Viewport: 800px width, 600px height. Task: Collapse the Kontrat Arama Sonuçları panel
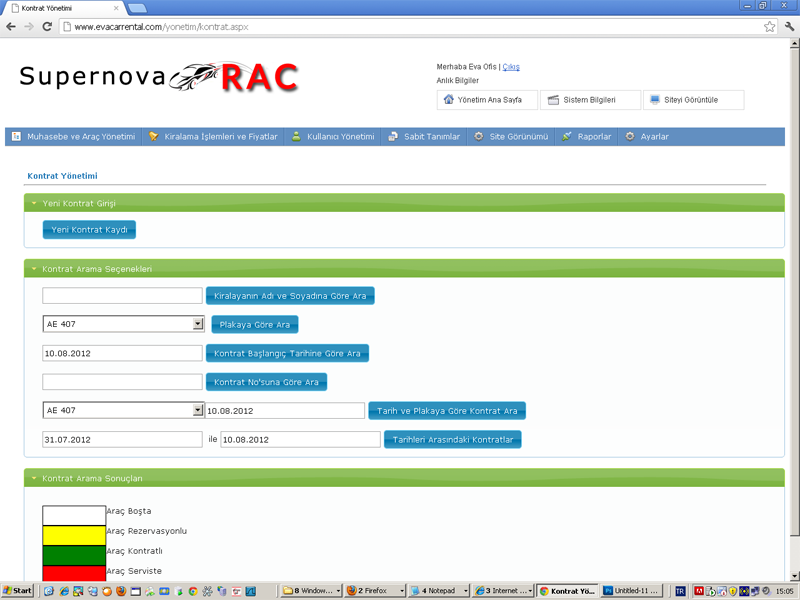[x=34, y=478]
